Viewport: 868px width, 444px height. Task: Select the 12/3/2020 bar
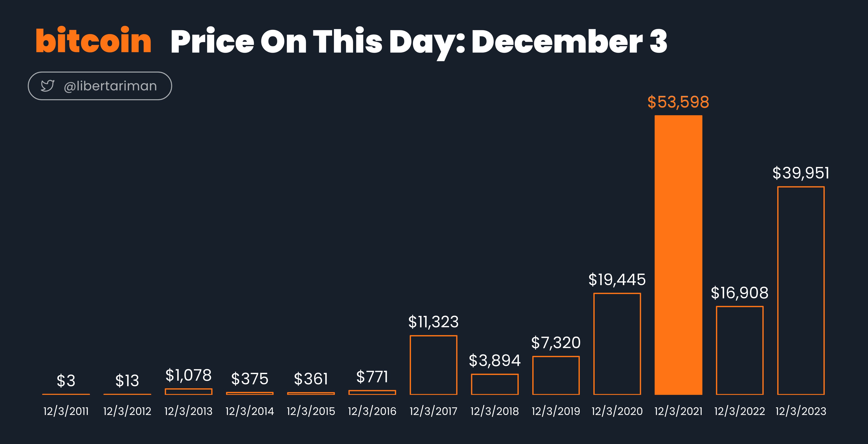[x=617, y=344]
